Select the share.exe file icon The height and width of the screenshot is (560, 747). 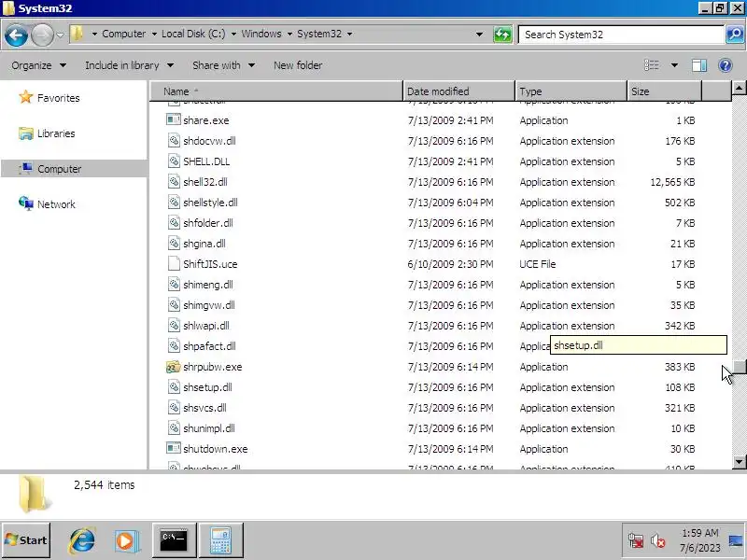(x=174, y=119)
